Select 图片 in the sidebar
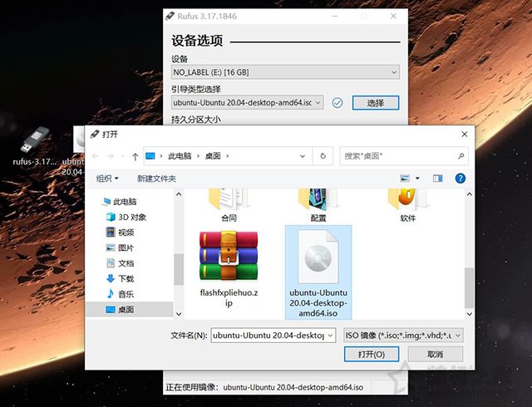The image size is (532, 407). [120, 248]
